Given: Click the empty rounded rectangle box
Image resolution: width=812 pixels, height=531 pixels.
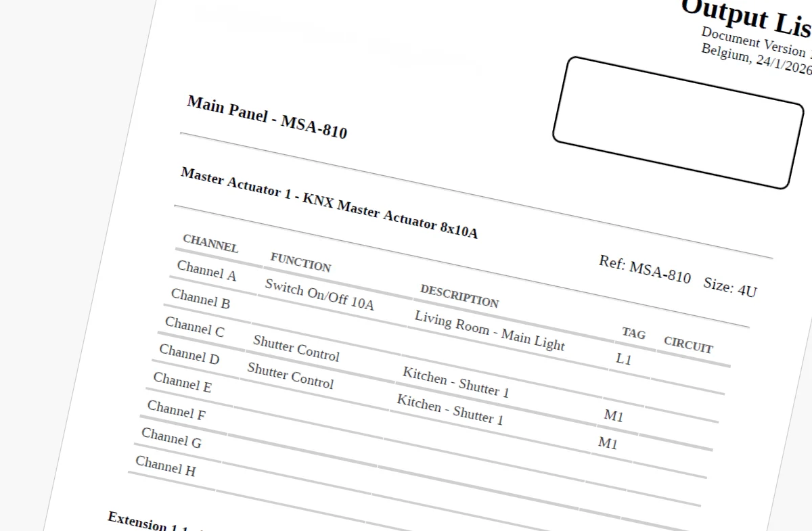Looking at the screenshot, I should point(678,122).
